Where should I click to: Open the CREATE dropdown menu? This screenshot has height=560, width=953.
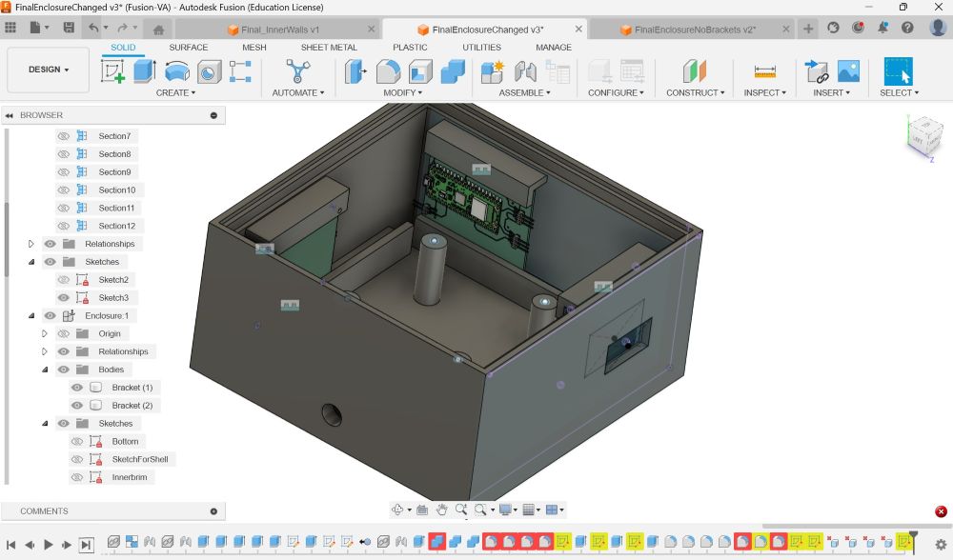click(x=175, y=93)
